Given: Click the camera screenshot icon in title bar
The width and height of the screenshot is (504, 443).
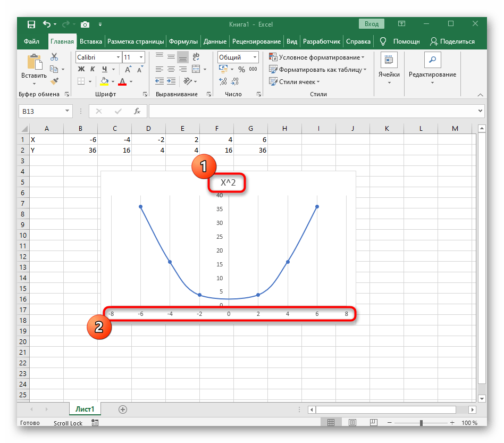Looking at the screenshot, I should 85,24.
